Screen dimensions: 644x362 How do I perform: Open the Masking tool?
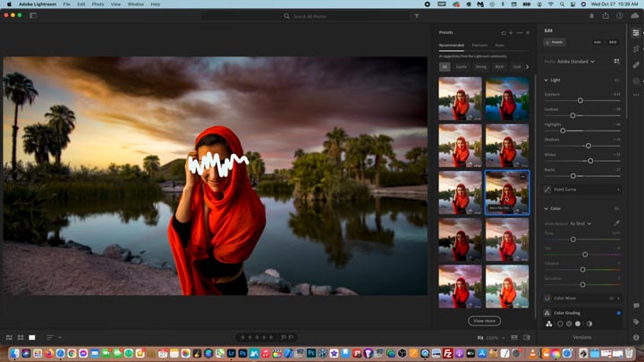[x=636, y=80]
